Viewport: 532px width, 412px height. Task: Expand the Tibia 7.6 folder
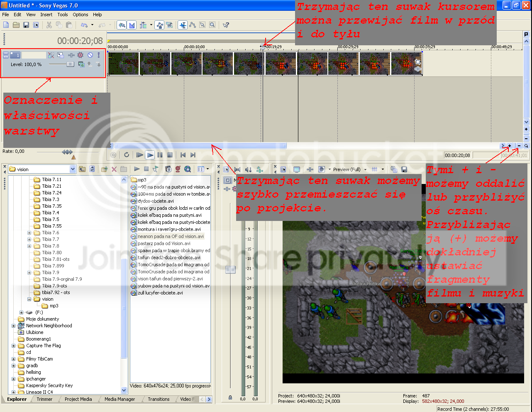pyautogui.click(x=29, y=233)
